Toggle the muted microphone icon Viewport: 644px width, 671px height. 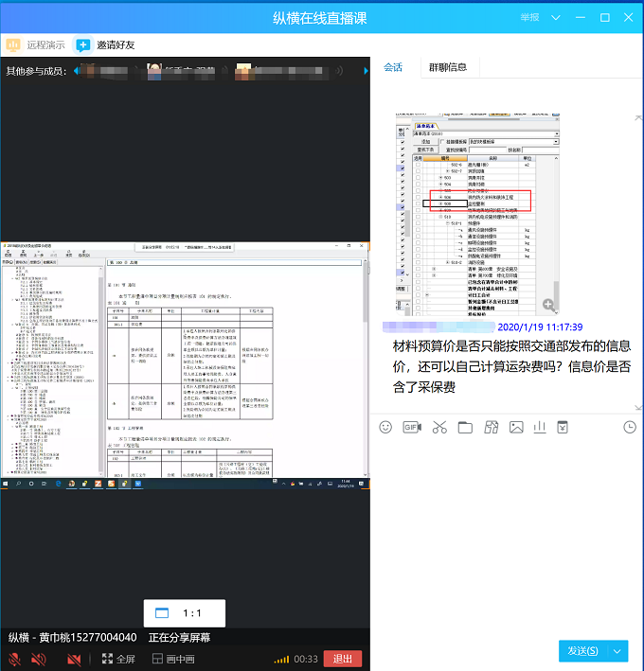pyautogui.click(x=14, y=659)
